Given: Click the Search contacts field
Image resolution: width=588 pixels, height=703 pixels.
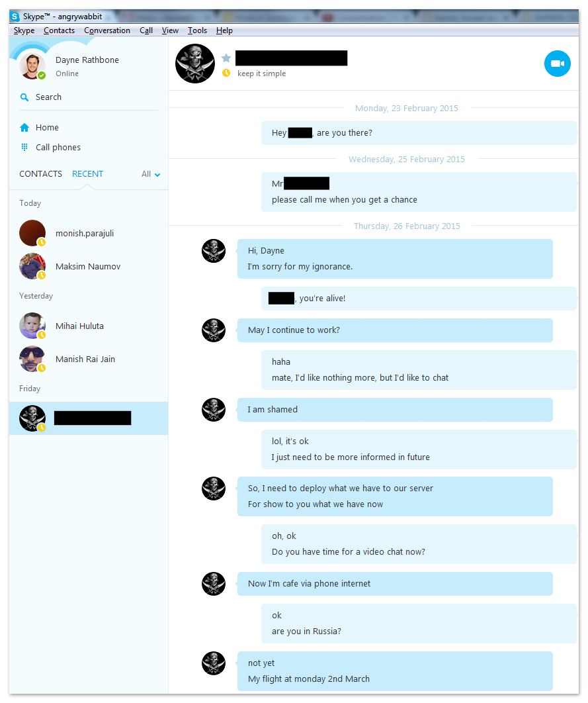Looking at the screenshot, I should 89,97.
